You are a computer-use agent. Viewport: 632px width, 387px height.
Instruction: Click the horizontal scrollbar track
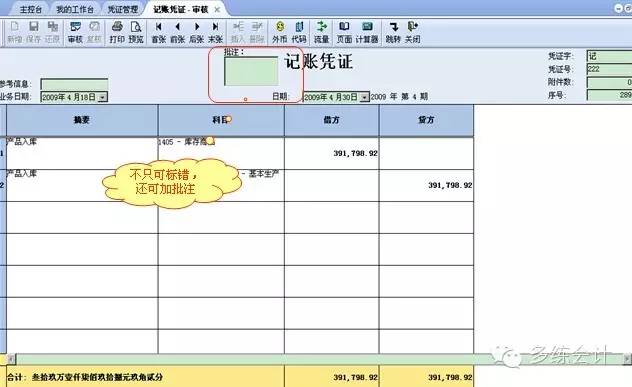(318, 358)
